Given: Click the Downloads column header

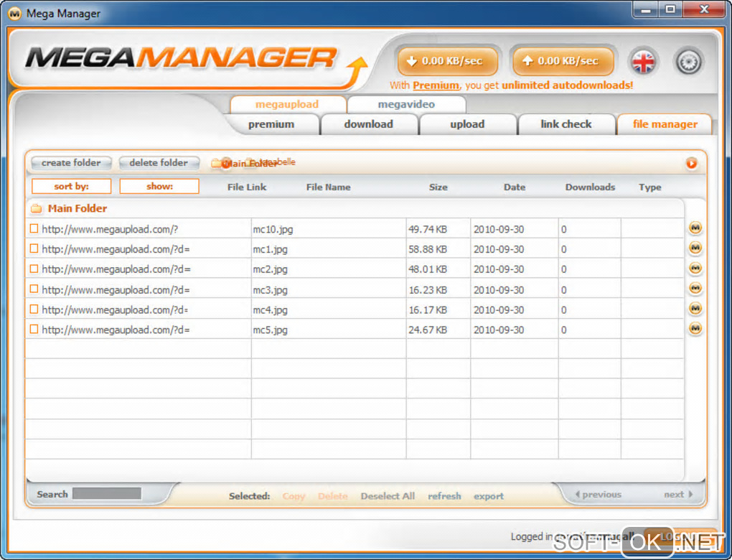Looking at the screenshot, I should coord(590,187).
